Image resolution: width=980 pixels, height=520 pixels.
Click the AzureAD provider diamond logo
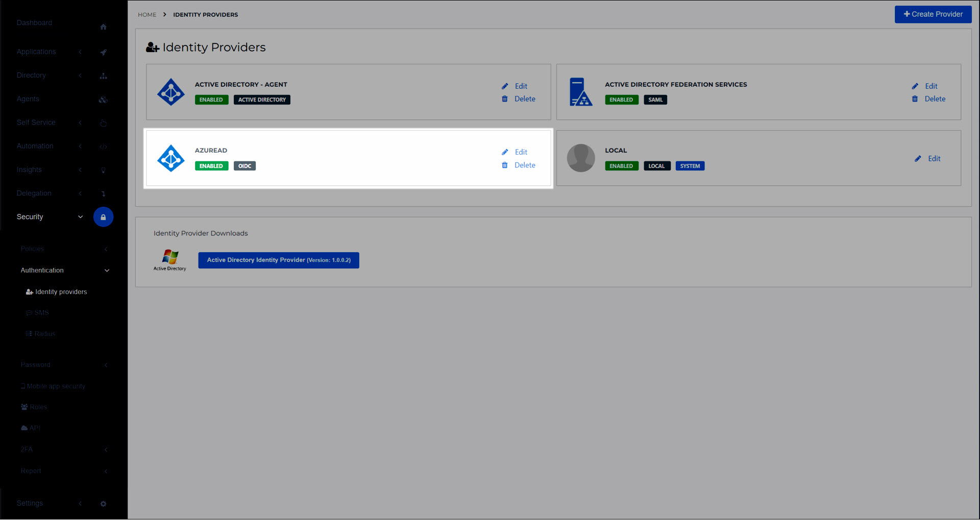(171, 158)
